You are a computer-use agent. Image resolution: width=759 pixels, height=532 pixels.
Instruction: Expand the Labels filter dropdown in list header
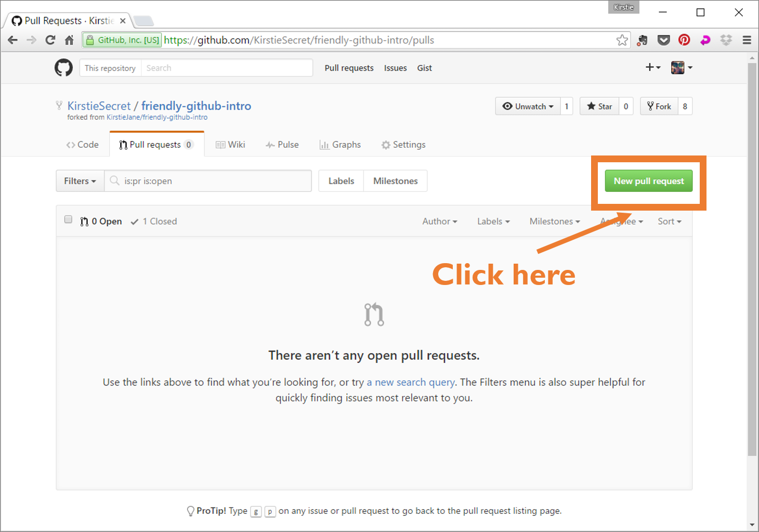[493, 222]
